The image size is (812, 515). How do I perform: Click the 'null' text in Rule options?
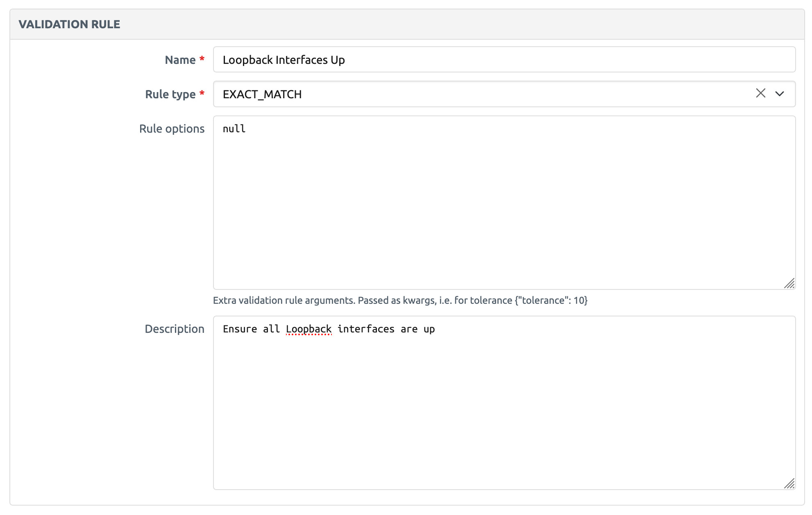coord(234,129)
